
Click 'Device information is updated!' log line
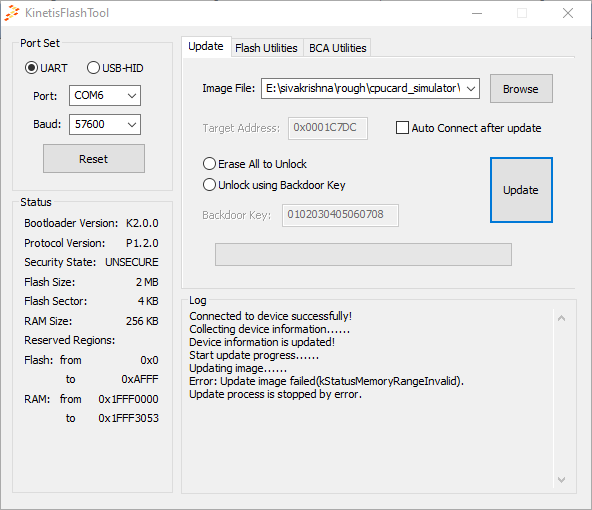262,342
